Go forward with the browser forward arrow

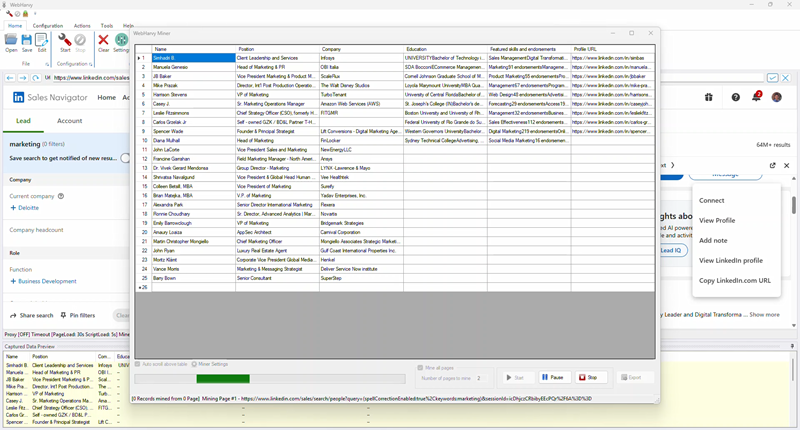coord(22,78)
